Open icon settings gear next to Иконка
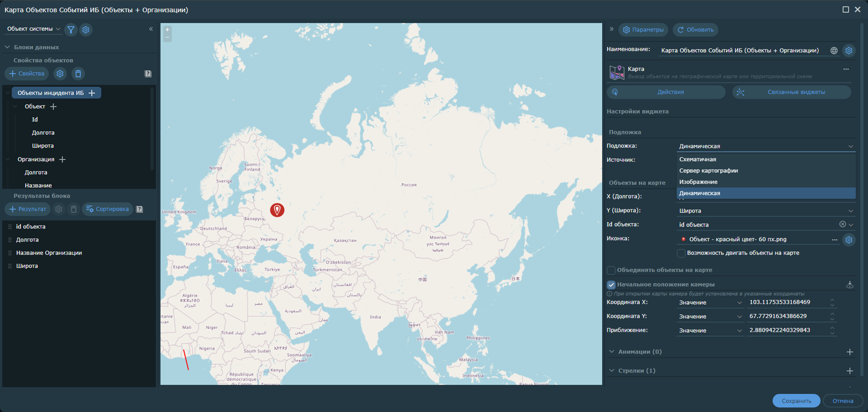868x412 pixels. [848, 240]
